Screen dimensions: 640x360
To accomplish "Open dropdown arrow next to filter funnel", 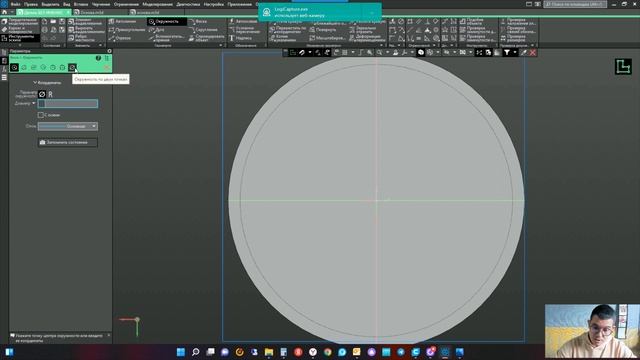I will (x=515, y=52).
